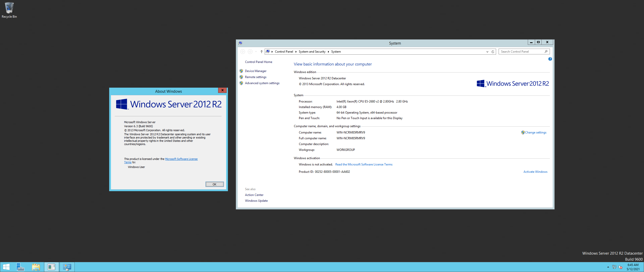Viewport: 644px width, 272px height.
Task: Click Change settings link
Action: click(536, 132)
